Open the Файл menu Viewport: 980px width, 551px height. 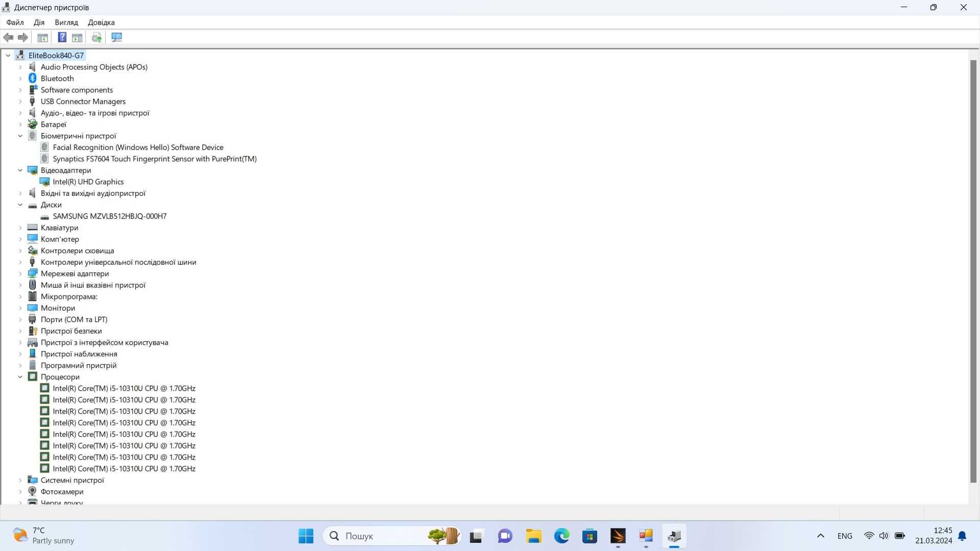15,22
